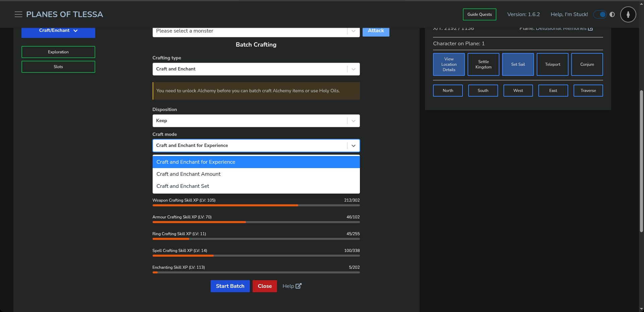The width and height of the screenshot is (644, 312).
Task: Click the Traverse button
Action: click(x=588, y=91)
